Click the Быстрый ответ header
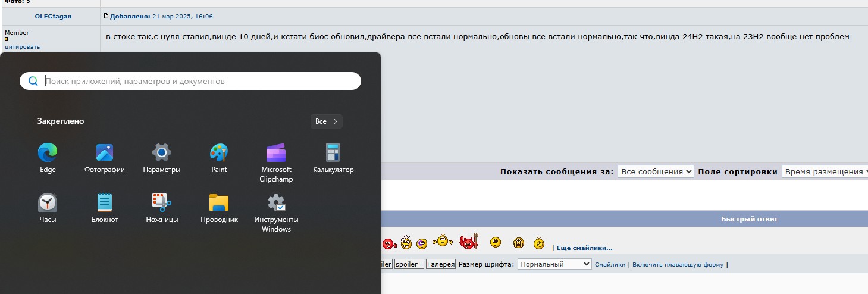Image resolution: width=868 pixels, height=294 pixels. coord(749,219)
